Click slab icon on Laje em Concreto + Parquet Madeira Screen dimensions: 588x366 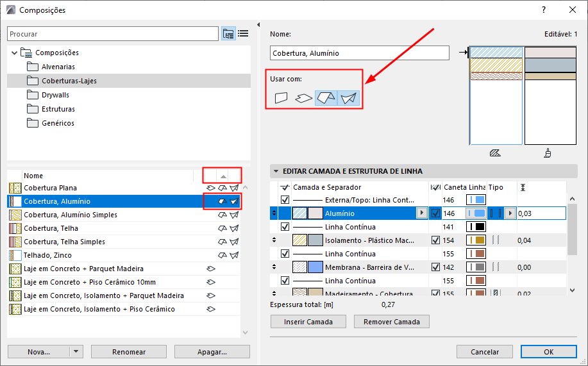[211, 269]
